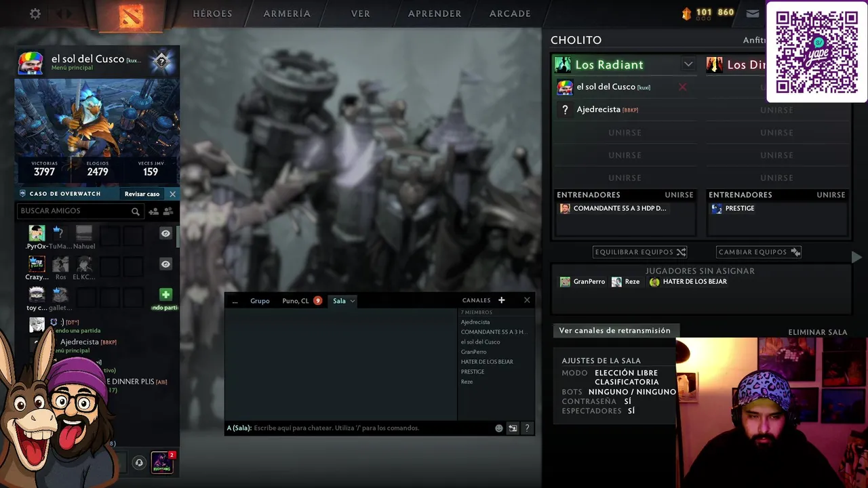Click the green plus join party button
This screenshot has height=488, width=868.
coord(165,294)
